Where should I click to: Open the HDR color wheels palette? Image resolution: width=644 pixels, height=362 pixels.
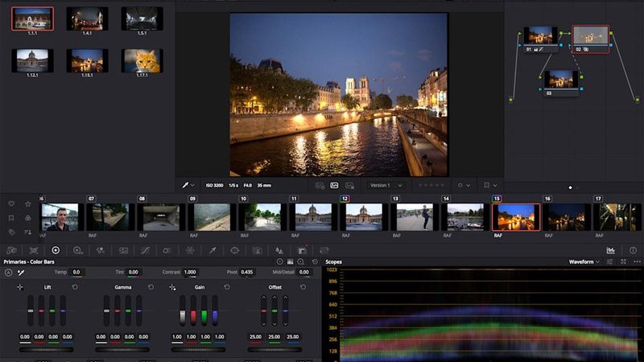click(x=77, y=250)
